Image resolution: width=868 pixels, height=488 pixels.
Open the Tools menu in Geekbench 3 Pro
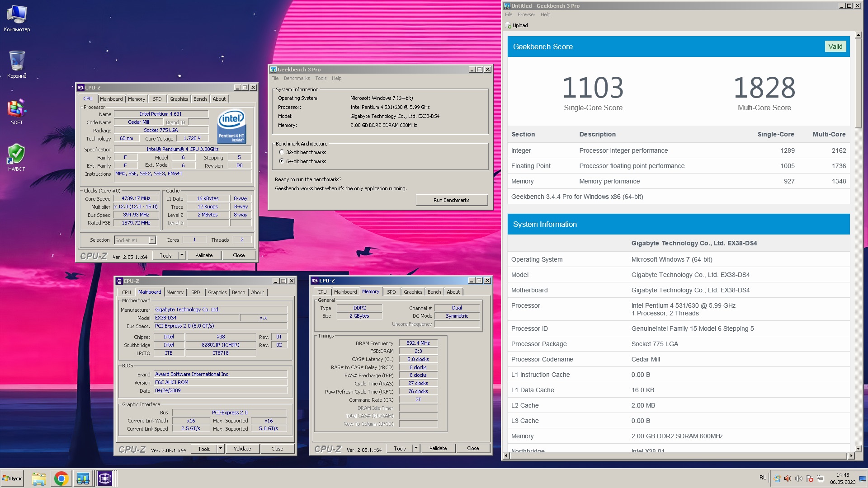(321, 78)
